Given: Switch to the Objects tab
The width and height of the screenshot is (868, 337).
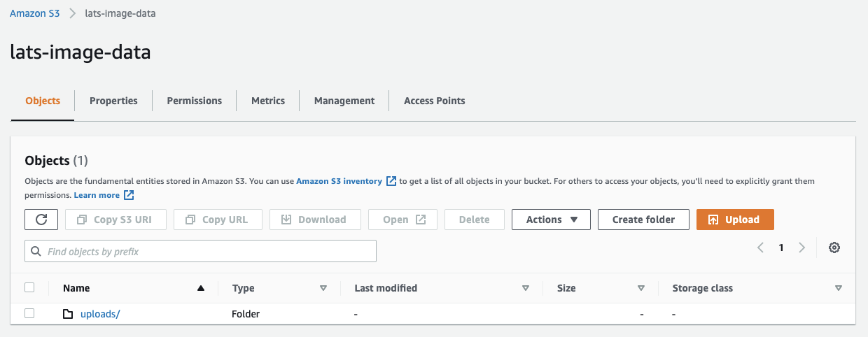Looking at the screenshot, I should (x=43, y=101).
